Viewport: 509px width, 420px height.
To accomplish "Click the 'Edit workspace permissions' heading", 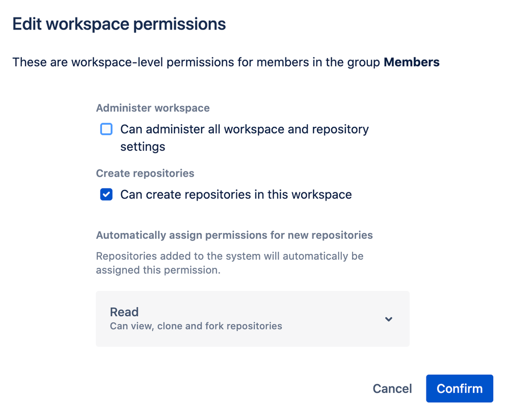I will tap(119, 24).
